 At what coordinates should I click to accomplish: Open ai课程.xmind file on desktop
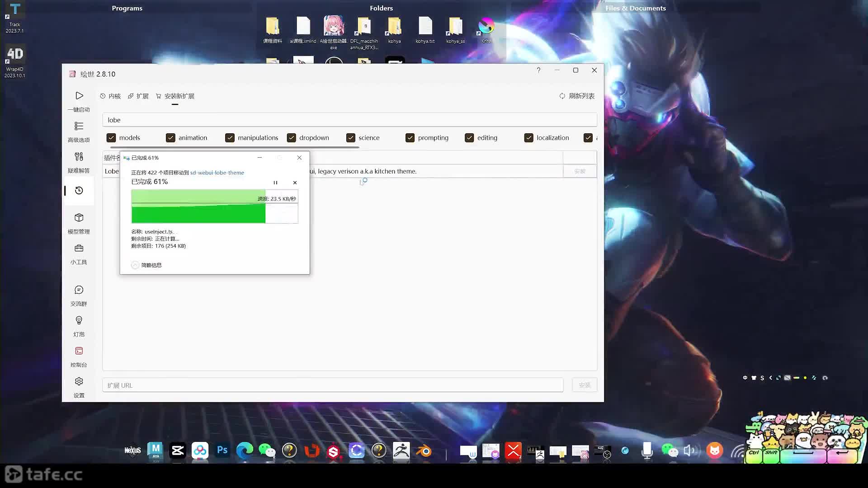303,30
